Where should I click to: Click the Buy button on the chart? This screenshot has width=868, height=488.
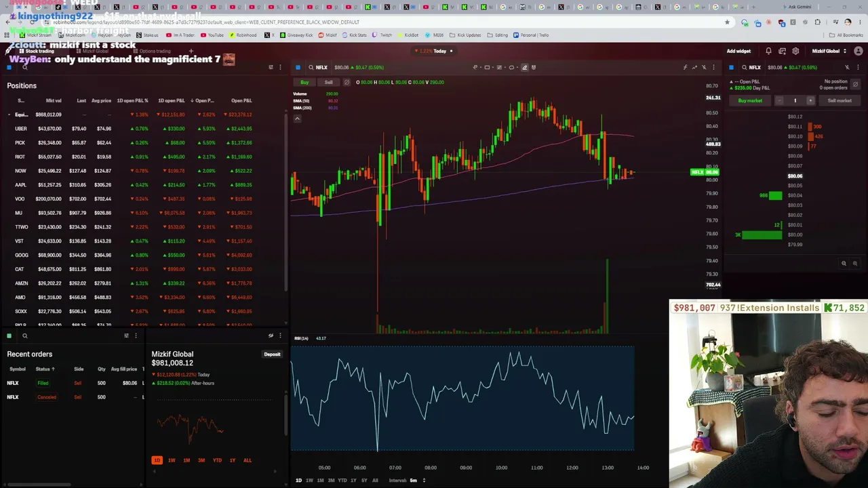pyautogui.click(x=304, y=83)
